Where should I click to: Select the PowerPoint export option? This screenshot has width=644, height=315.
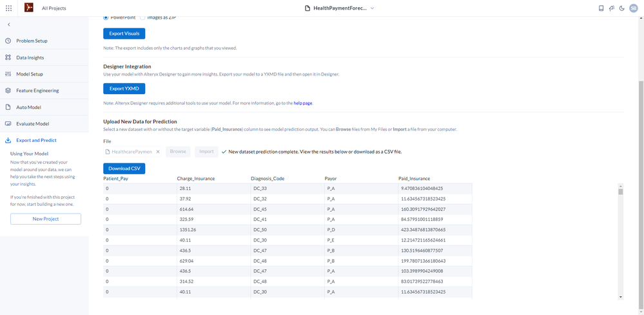point(106,17)
